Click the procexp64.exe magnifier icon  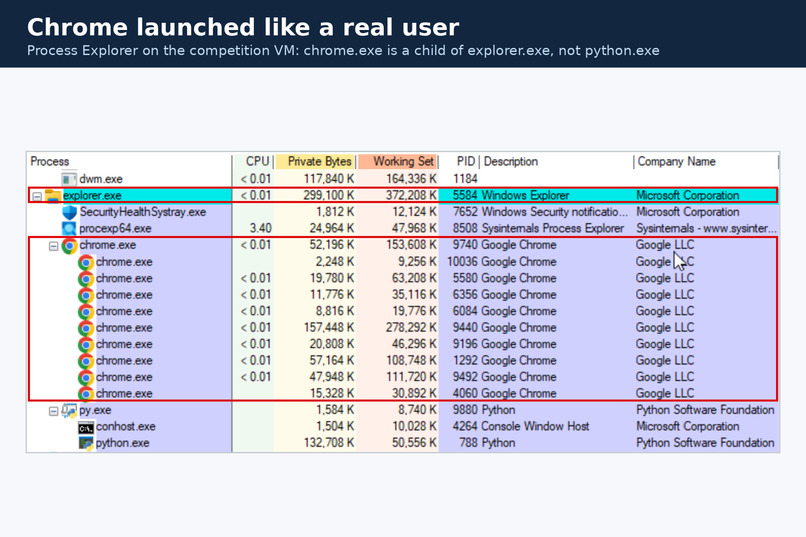point(69,229)
